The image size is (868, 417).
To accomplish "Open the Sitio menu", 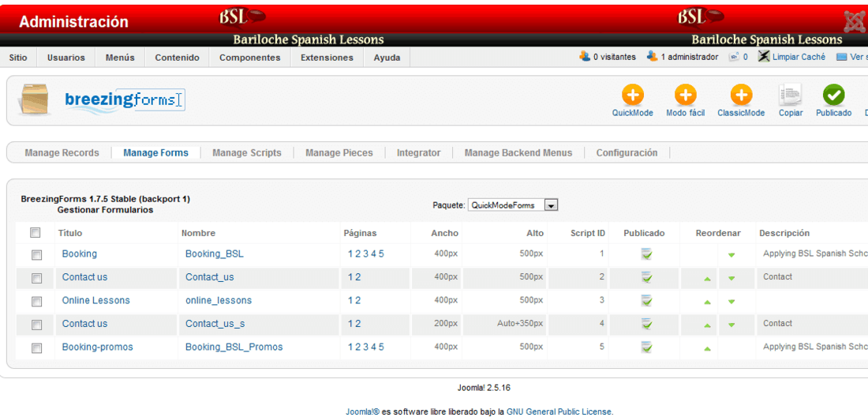I will (x=18, y=58).
